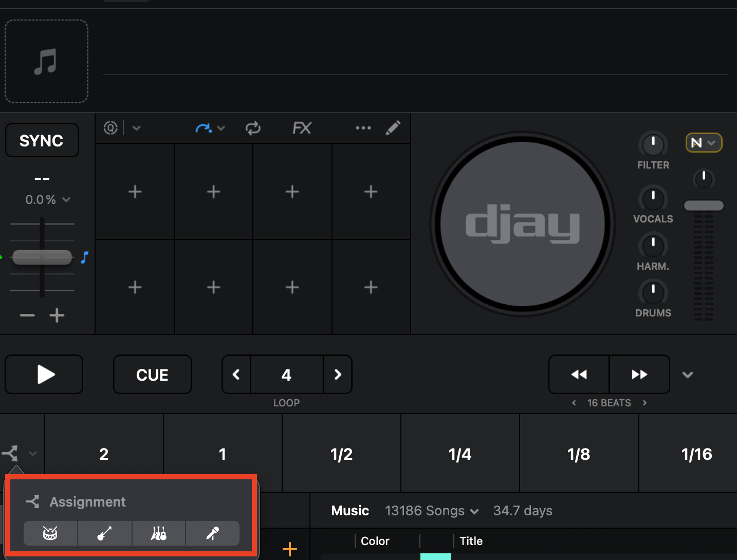737x560 pixels.
Task: Toggle the SYNC button
Action: [x=42, y=140]
